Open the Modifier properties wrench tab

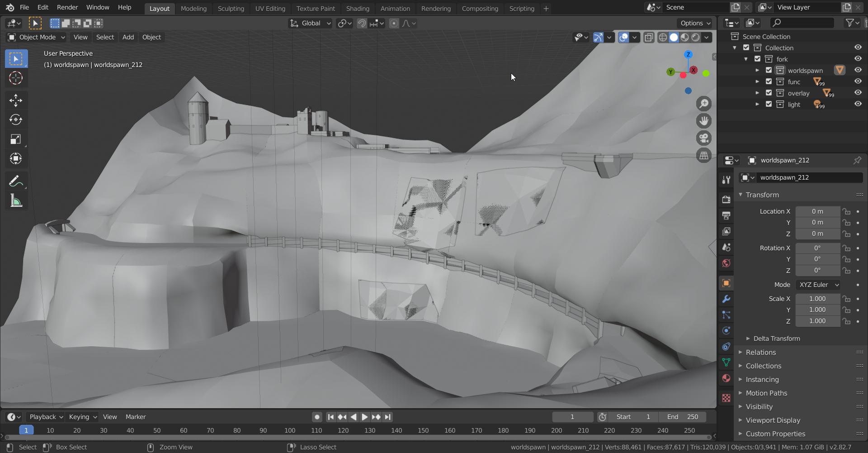[x=726, y=299]
